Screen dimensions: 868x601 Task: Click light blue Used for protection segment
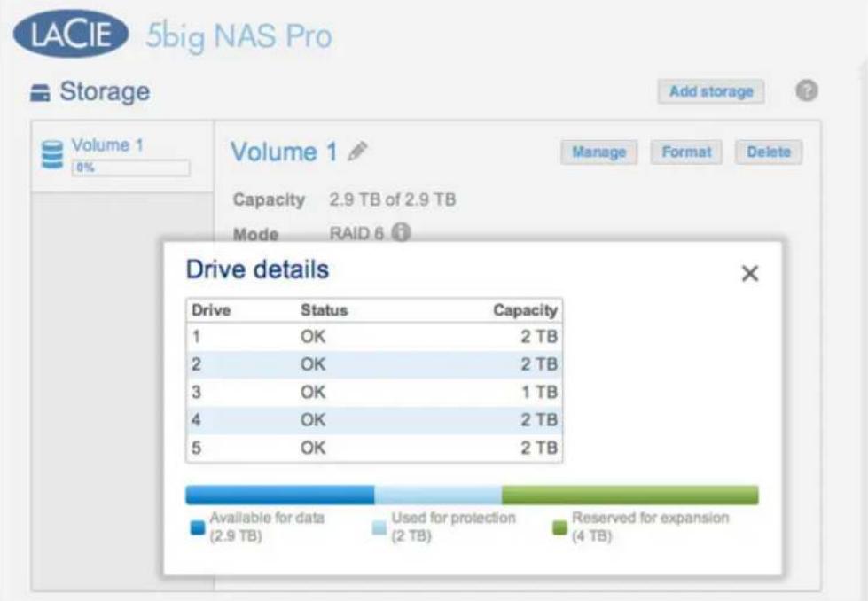(x=438, y=495)
